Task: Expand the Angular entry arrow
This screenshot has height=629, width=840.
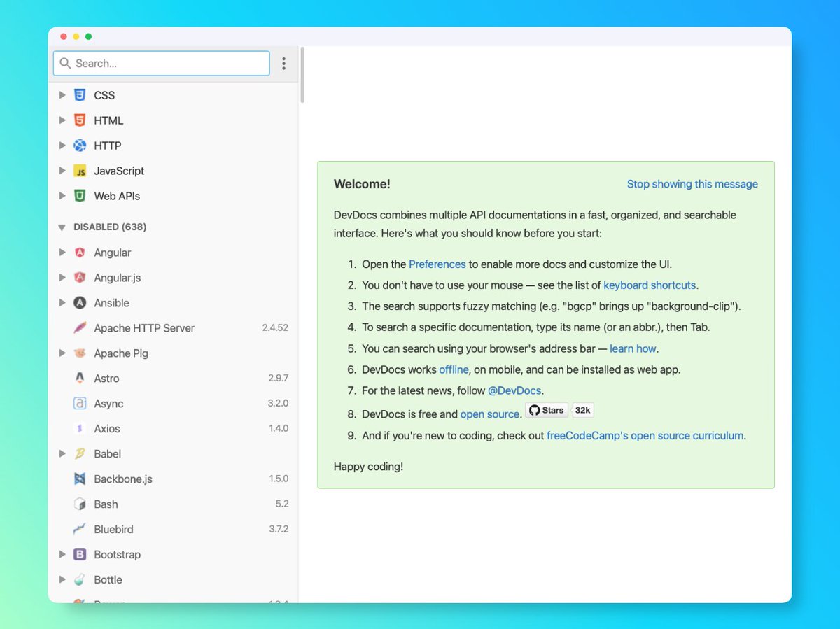Action: coord(62,253)
